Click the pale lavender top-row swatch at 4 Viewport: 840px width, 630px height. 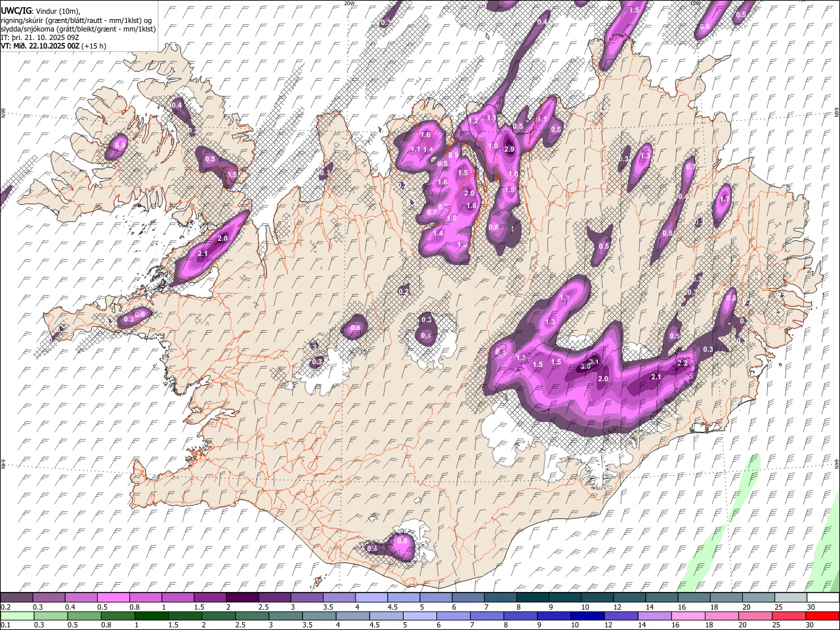(x=371, y=598)
